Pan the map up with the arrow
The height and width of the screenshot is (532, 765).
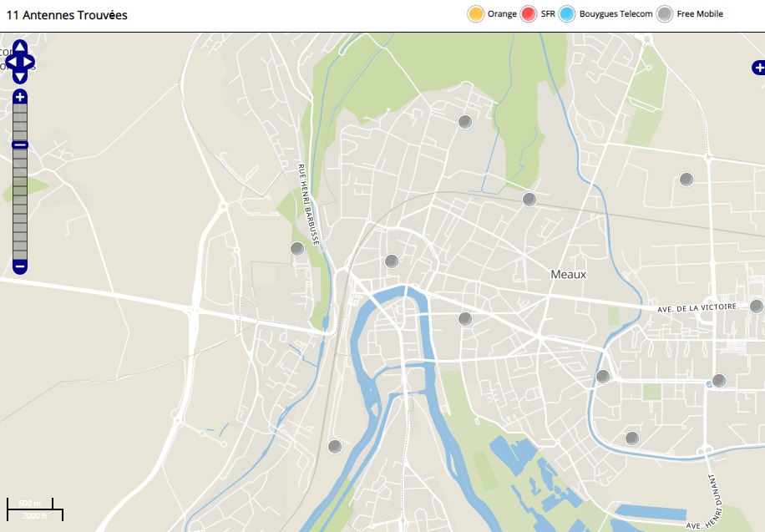[x=20, y=47]
